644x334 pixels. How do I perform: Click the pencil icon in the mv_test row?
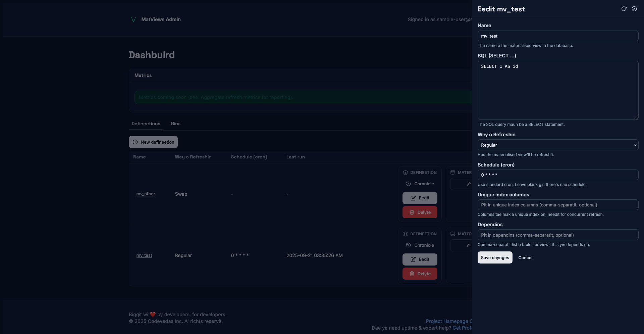(468, 245)
